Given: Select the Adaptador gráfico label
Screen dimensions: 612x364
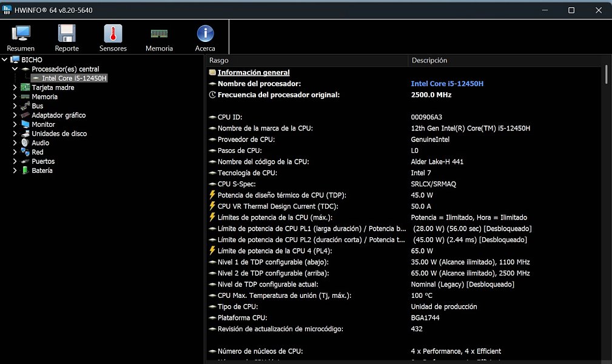Looking at the screenshot, I should (x=59, y=115).
